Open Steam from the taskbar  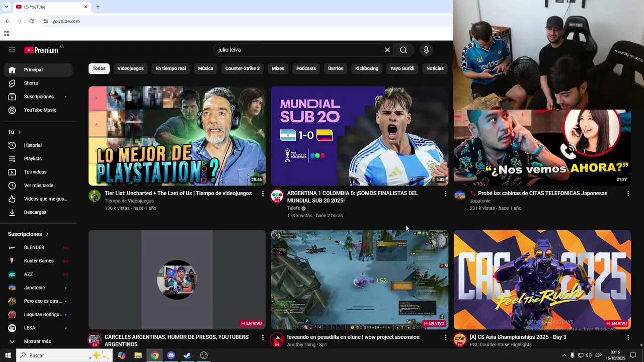187,355
